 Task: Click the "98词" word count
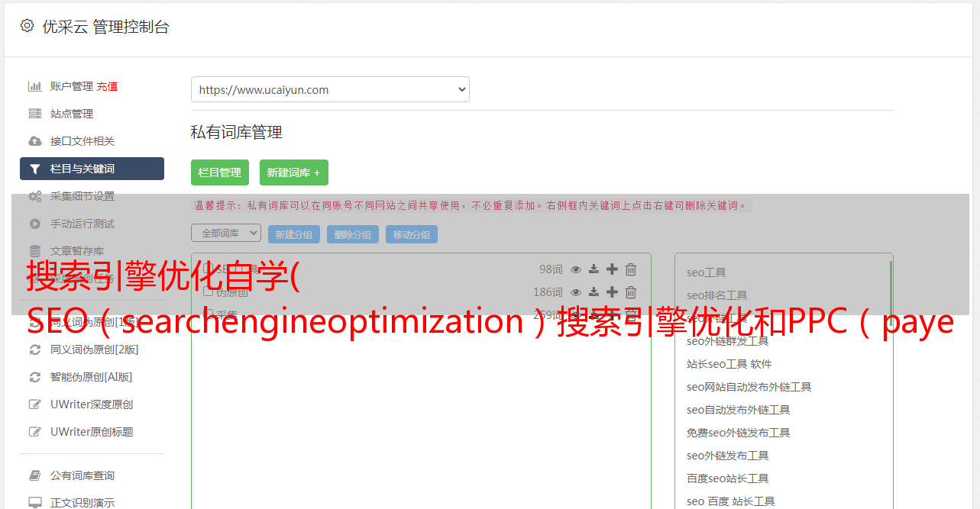pos(551,269)
